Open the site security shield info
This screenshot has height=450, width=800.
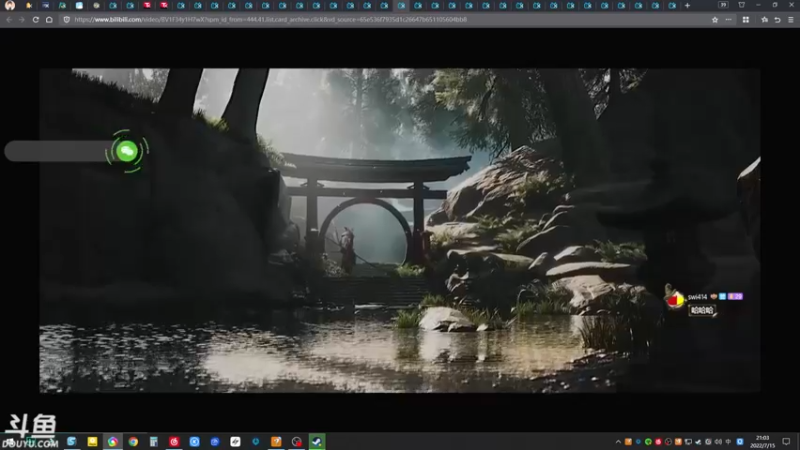[x=66, y=19]
